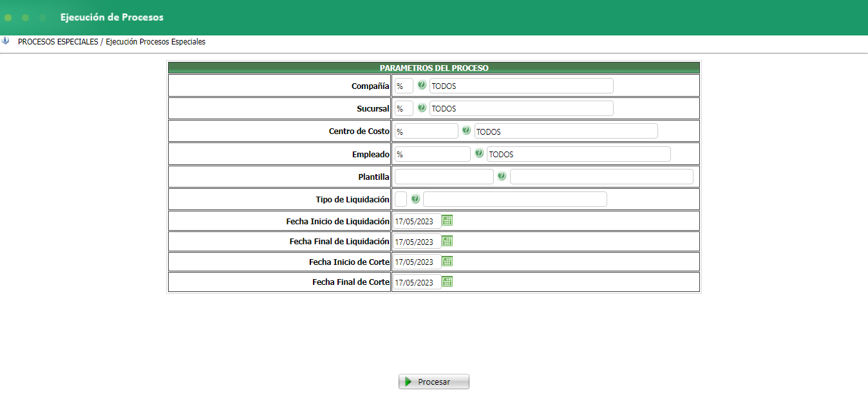The width and height of the screenshot is (868, 417).
Task: Focus the Plantilla description field
Action: point(601,177)
